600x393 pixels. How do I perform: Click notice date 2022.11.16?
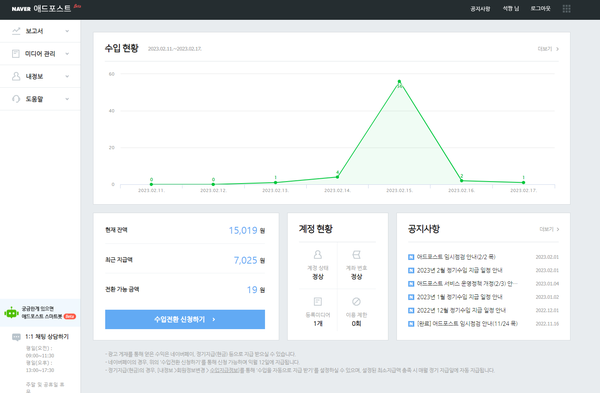547,324
